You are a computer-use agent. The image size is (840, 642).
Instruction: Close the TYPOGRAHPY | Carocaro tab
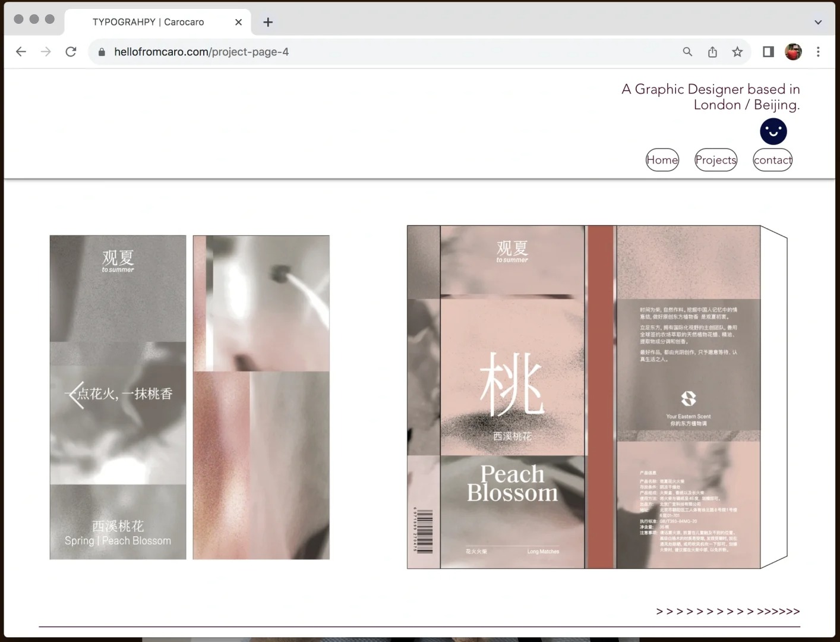tap(238, 22)
